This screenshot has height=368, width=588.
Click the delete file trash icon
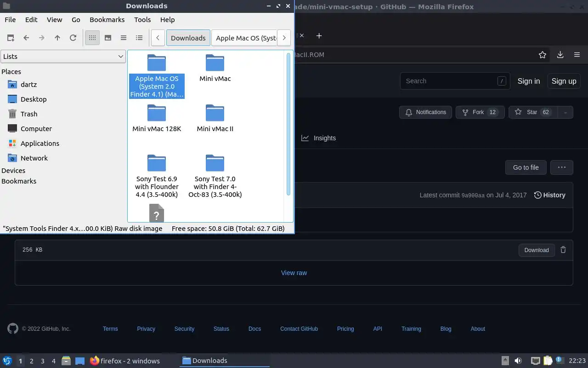(563, 250)
